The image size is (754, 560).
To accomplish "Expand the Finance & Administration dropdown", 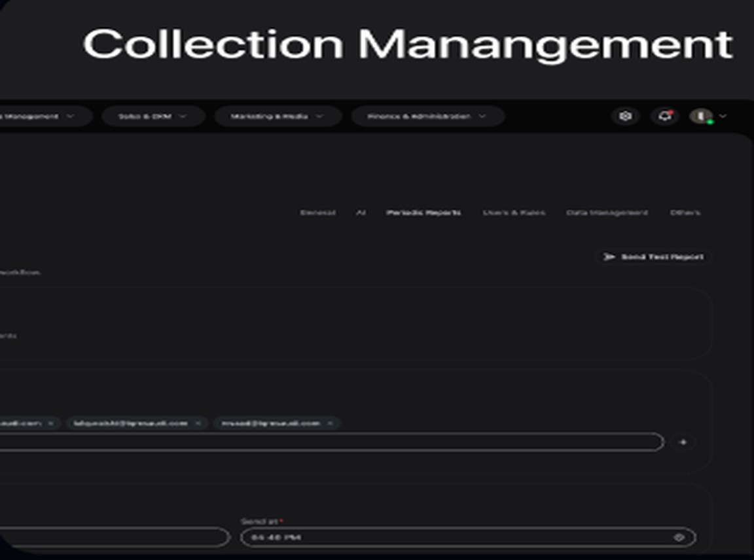I will pyautogui.click(x=427, y=116).
